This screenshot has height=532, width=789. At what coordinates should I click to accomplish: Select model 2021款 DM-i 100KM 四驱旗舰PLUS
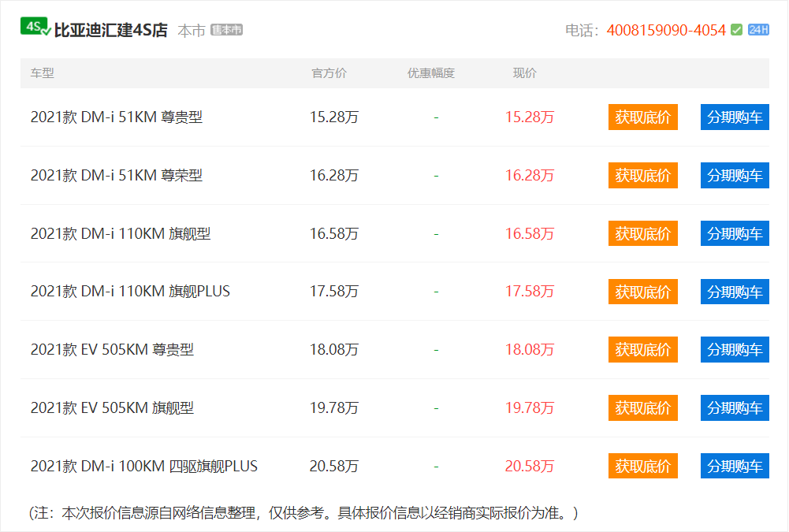click(144, 466)
